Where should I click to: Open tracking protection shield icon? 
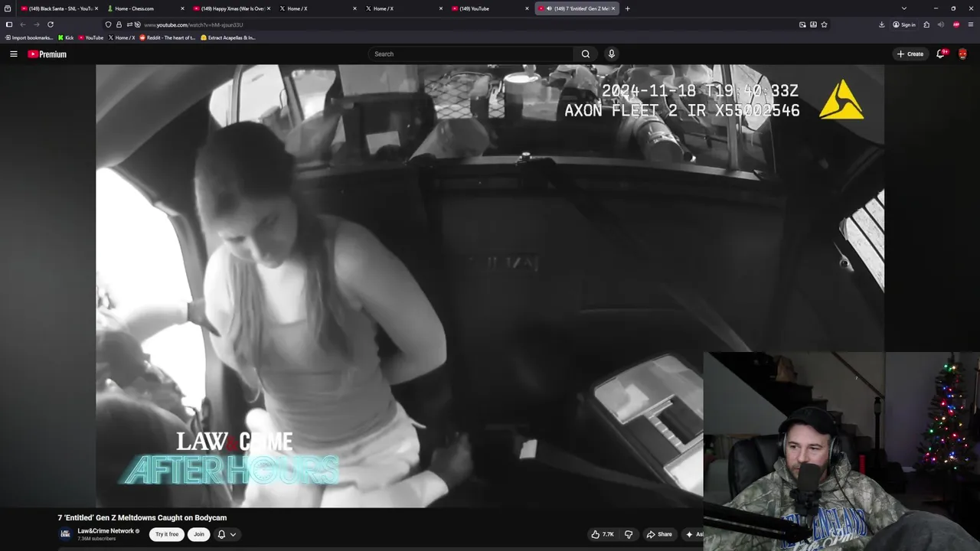point(108,24)
